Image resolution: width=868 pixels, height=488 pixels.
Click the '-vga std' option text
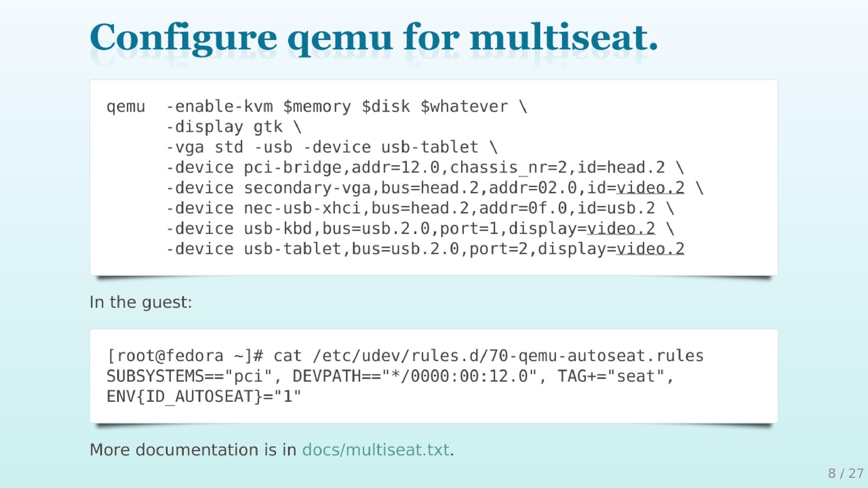(205, 147)
